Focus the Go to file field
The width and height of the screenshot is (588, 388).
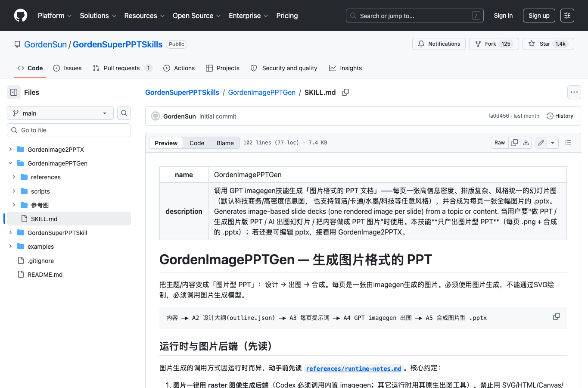point(69,130)
